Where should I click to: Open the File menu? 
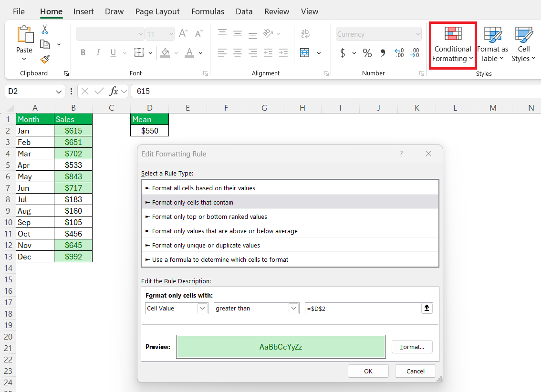pyautogui.click(x=19, y=11)
